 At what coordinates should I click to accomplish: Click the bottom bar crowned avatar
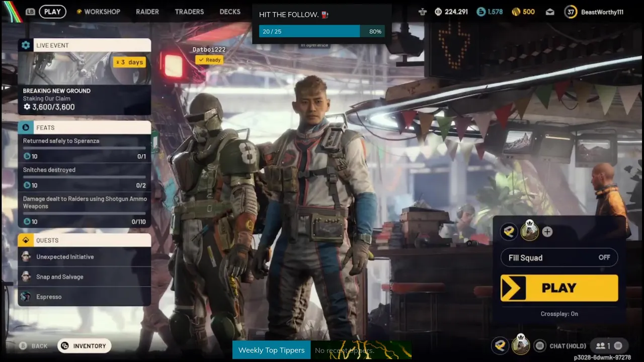(521, 345)
